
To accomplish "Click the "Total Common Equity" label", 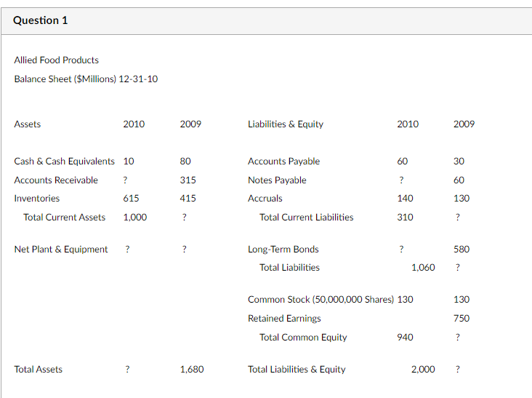I will coord(303,338).
